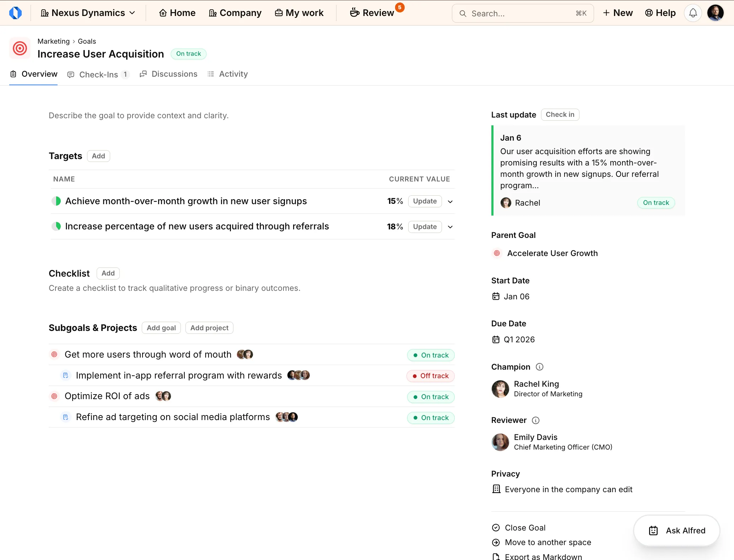Image resolution: width=734 pixels, height=560 pixels.
Task: Click the Check in button
Action: point(560,114)
